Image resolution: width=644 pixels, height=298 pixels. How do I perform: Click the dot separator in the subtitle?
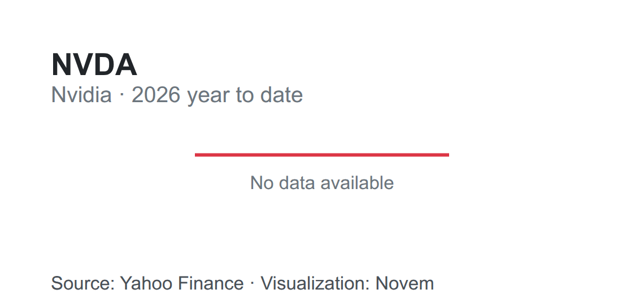coord(121,95)
